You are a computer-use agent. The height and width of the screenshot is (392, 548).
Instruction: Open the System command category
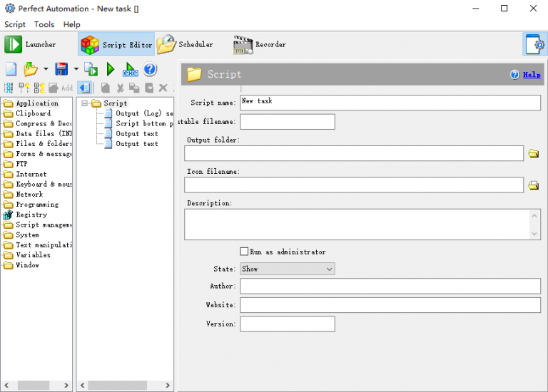tap(27, 235)
